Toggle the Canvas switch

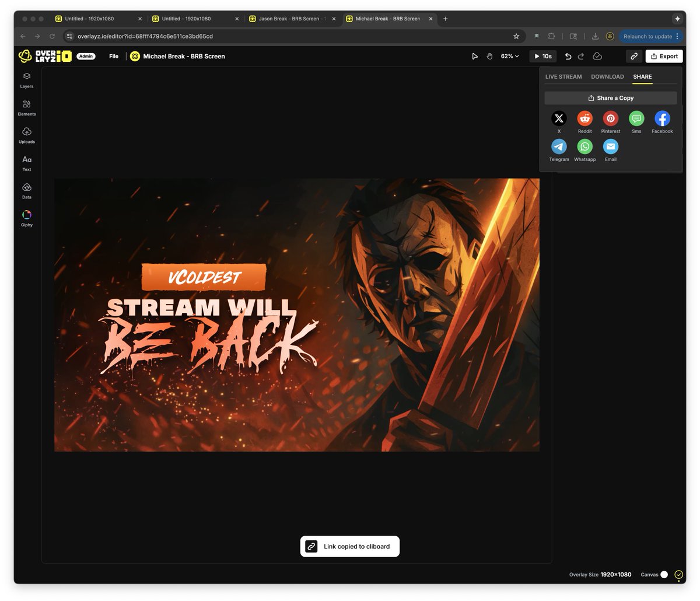[x=664, y=575]
